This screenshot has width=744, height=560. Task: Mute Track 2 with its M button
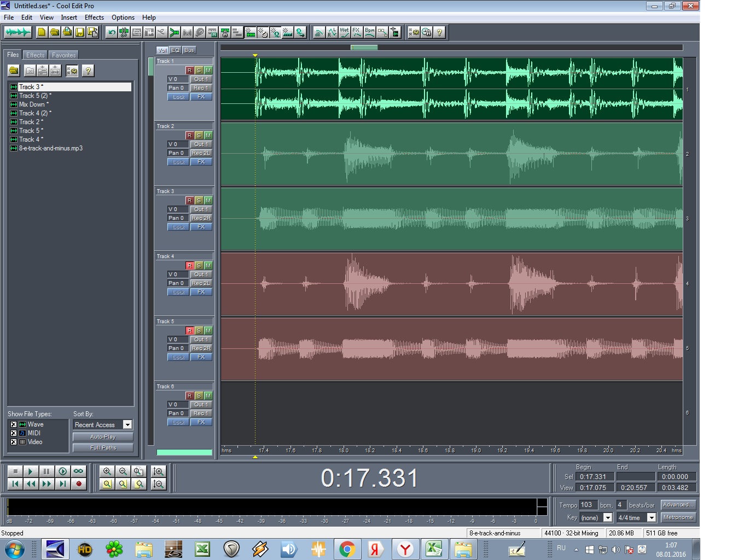208,135
